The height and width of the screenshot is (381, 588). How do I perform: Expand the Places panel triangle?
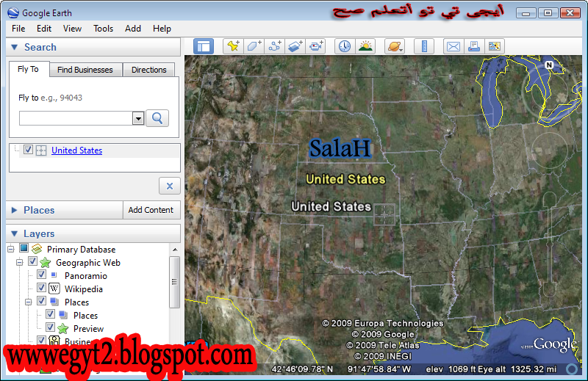tap(14, 210)
